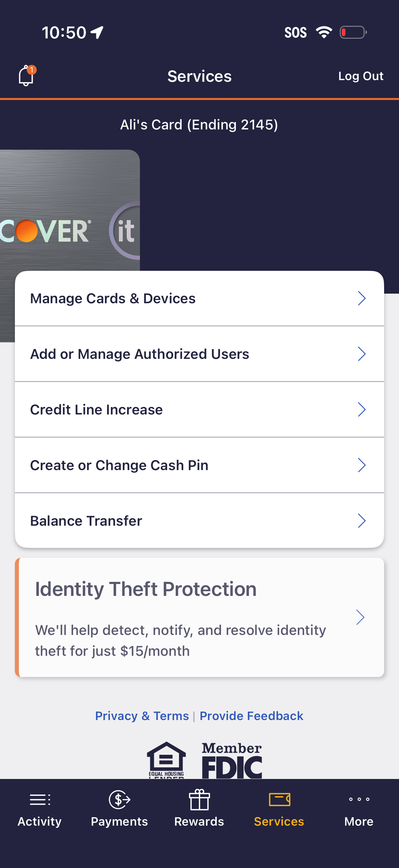Tap the Identity Theft Protection heading
This screenshot has width=399, height=868.
(146, 589)
